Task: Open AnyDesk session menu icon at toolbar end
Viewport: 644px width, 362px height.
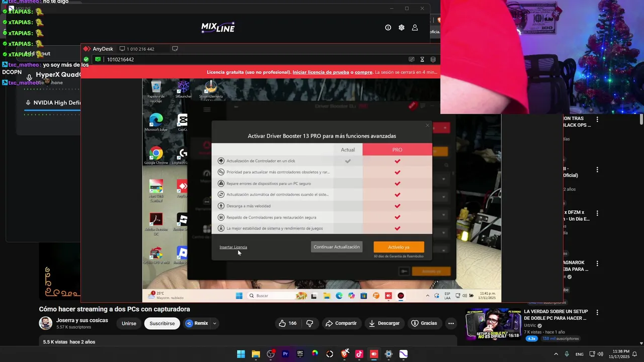Action: click(433, 59)
